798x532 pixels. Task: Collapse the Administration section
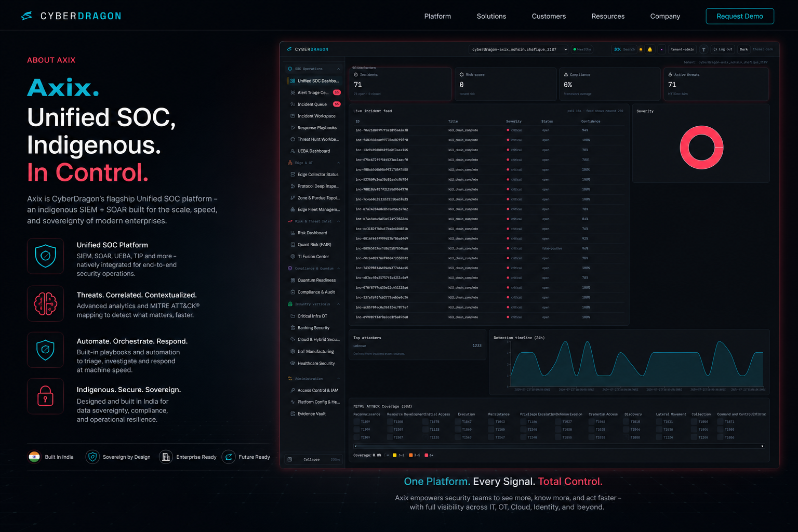pyautogui.click(x=339, y=379)
